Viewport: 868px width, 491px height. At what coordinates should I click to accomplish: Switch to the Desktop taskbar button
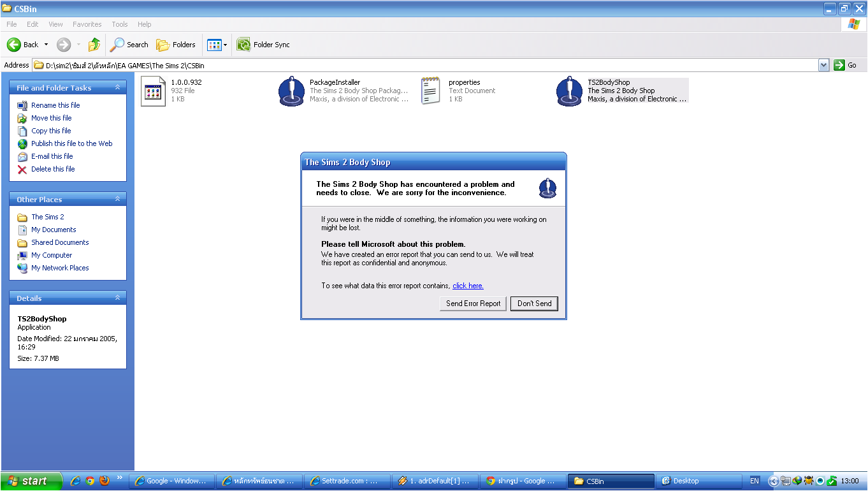pyautogui.click(x=698, y=481)
